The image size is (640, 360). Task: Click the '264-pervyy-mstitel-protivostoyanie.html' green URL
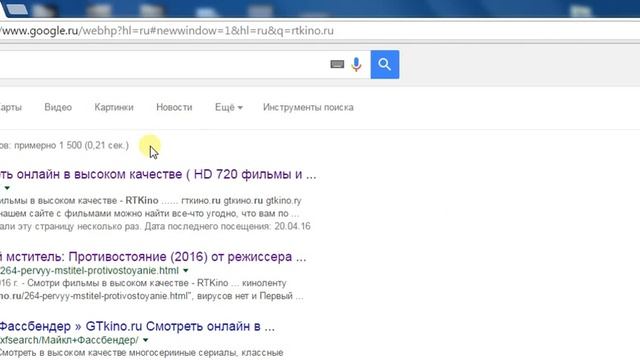(89, 271)
